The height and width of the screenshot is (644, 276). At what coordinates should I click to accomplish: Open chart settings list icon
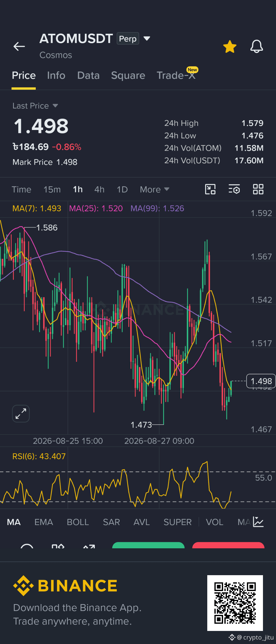[x=234, y=189]
